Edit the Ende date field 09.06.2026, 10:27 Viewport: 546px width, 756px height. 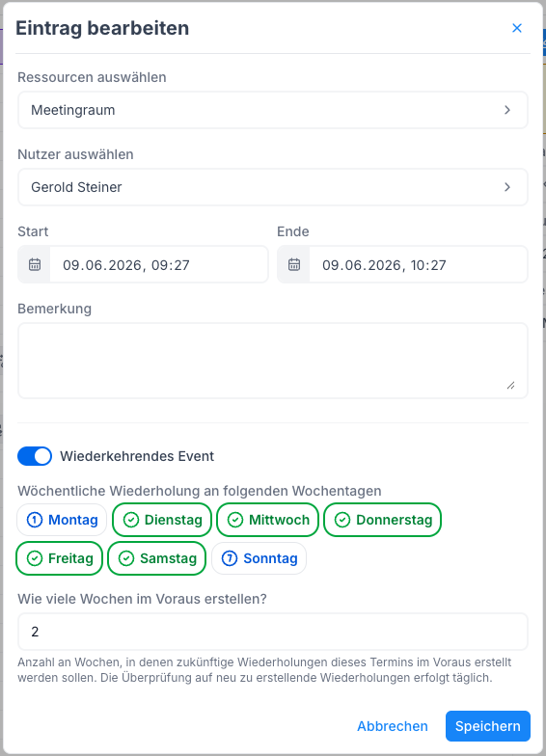pos(419,264)
